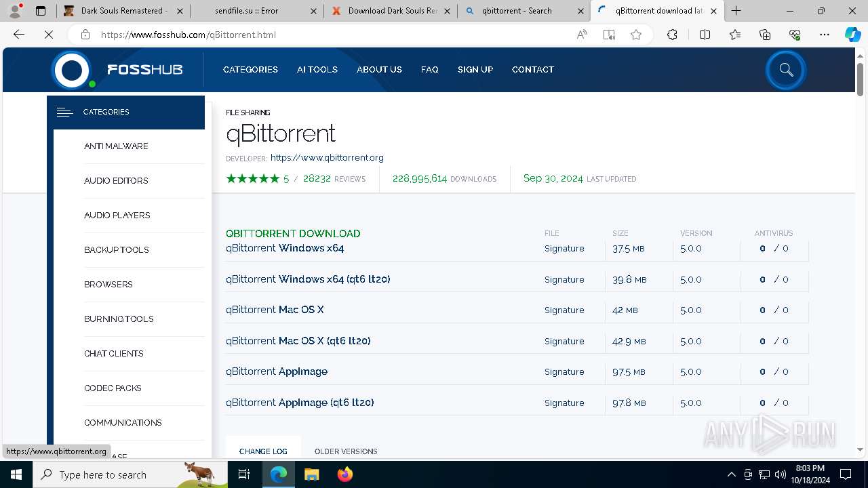Image resolution: width=868 pixels, height=488 pixels.
Task: Close the sendfile.su Error tab
Action: pyautogui.click(x=313, y=11)
